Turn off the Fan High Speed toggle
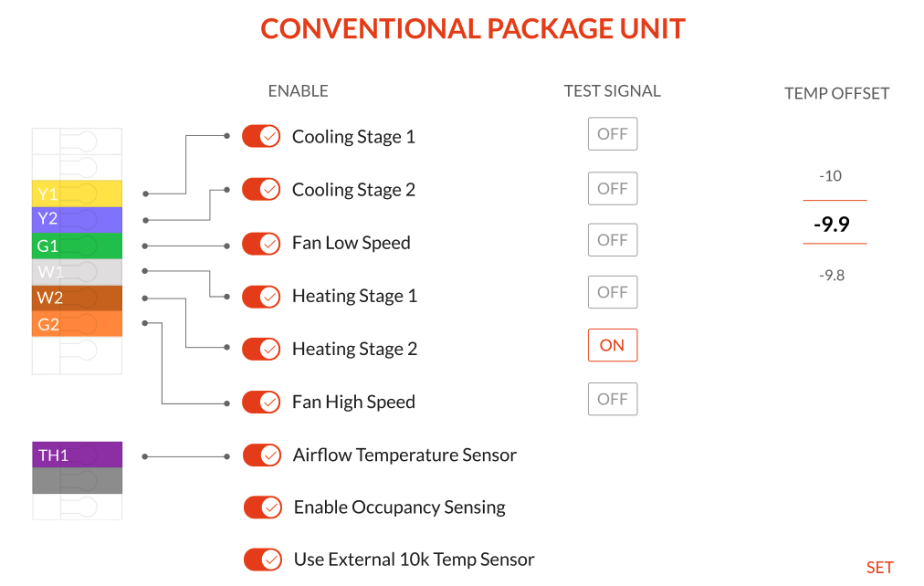Image resolution: width=924 pixels, height=586 pixels. tap(261, 402)
